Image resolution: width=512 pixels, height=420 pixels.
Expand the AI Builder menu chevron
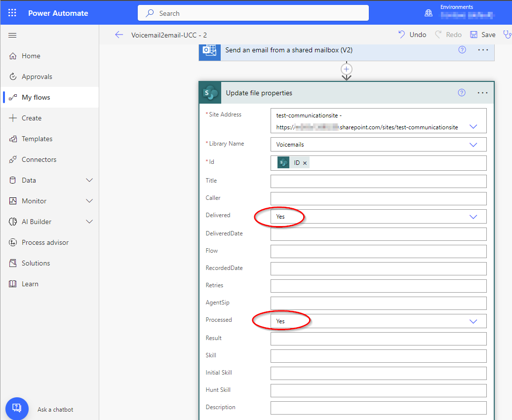89,222
